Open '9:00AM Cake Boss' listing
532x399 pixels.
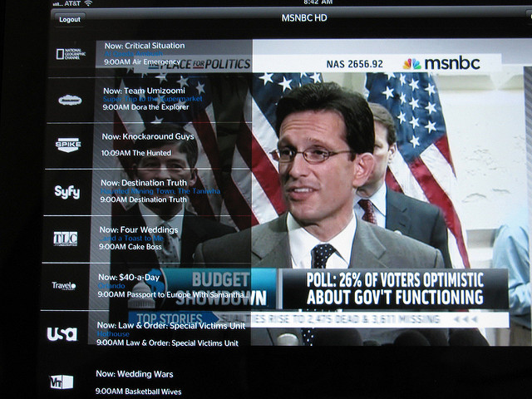(131, 247)
